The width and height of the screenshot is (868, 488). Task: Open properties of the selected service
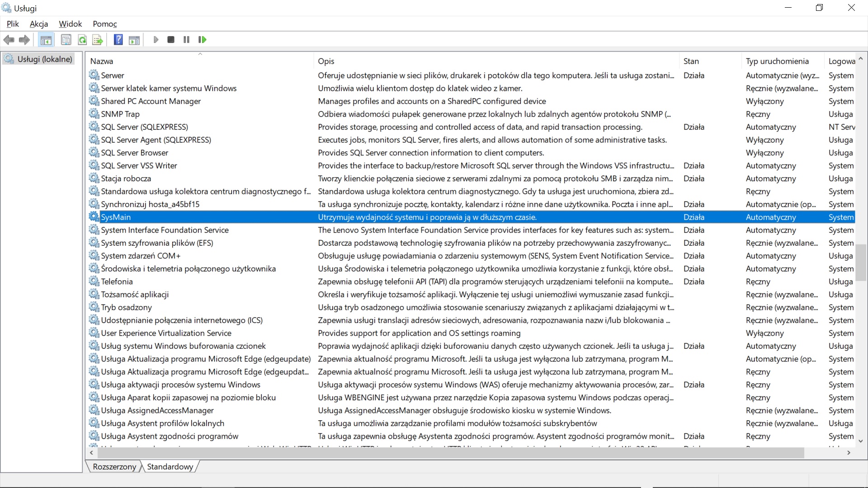pos(66,40)
